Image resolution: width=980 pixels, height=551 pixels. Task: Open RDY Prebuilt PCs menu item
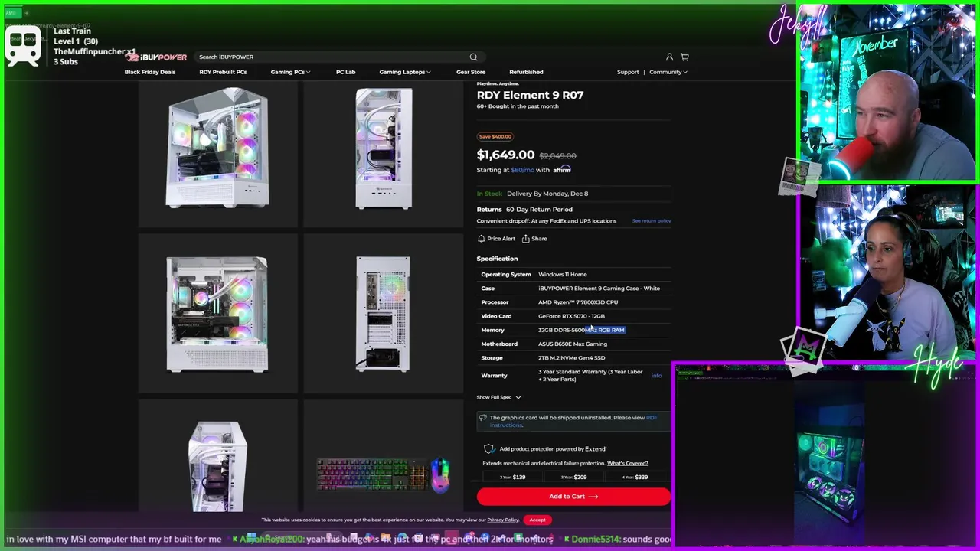[223, 72]
